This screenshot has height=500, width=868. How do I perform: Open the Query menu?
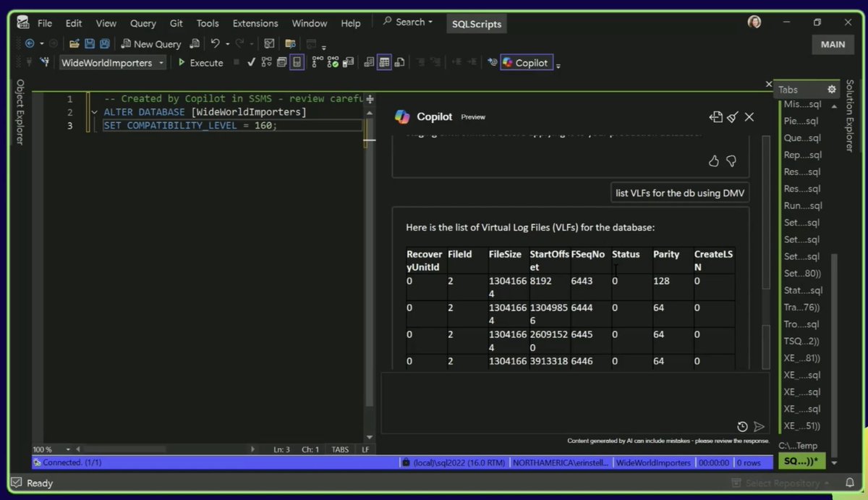142,23
